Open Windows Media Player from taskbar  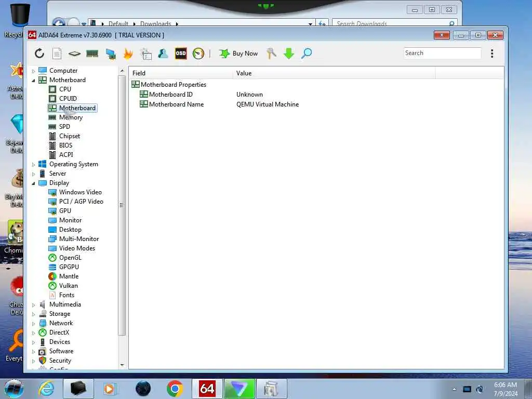pos(110,389)
